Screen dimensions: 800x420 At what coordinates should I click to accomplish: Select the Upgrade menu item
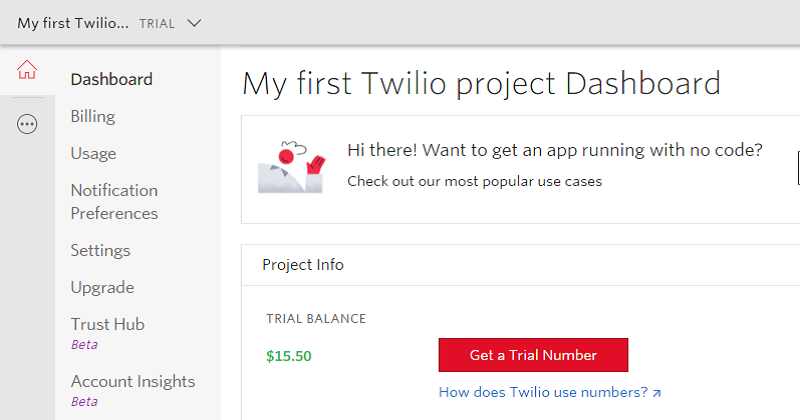pos(103,287)
